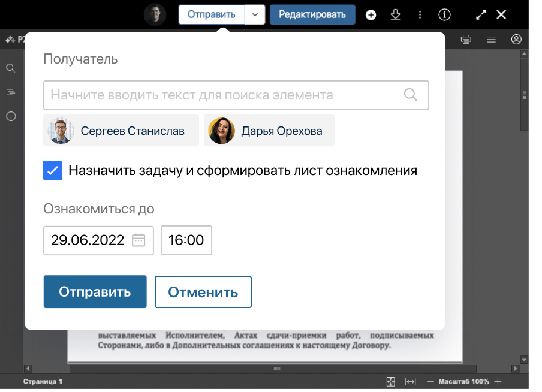Click the vertical scrollbar down arrow
Screen dimensions: 542x392
tap(524, 360)
